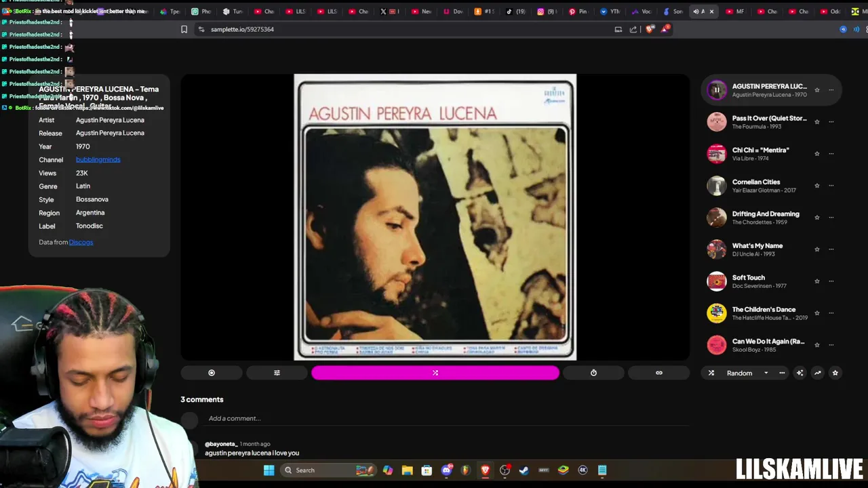Viewport: 868px width, 488px height.
Task: Switch to the Pinterest browser tab
Action: click(x=578, y=12)
